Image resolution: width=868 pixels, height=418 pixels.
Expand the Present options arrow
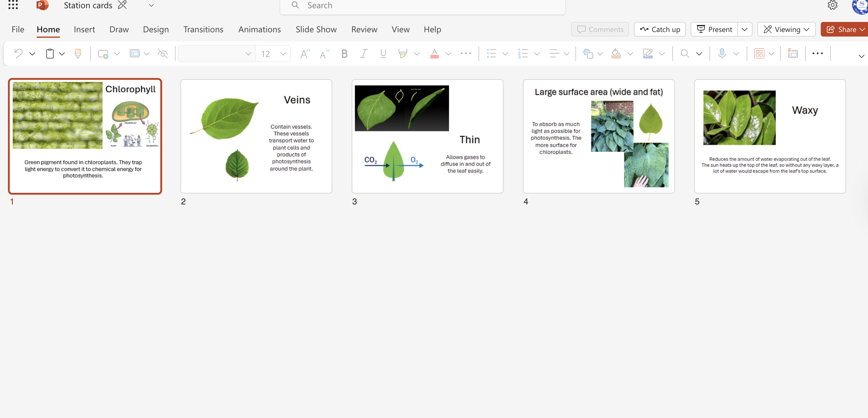[744, 29]
